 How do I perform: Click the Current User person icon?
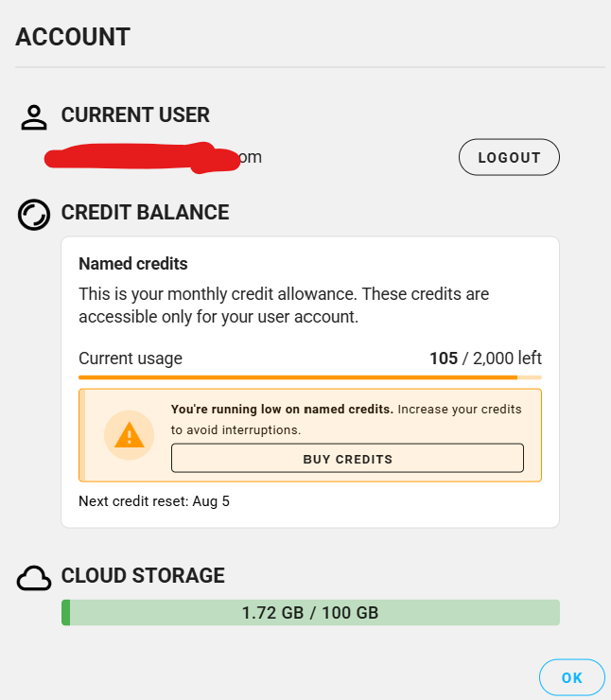click(34, 117)
